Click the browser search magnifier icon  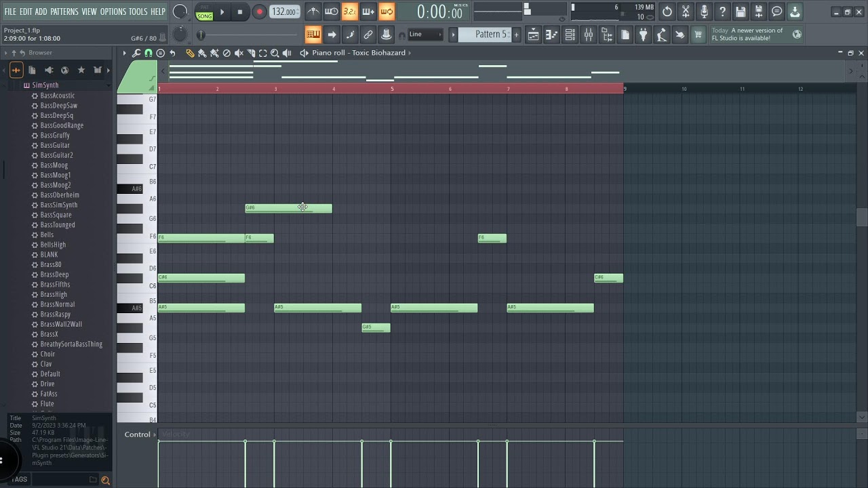point(105,480)
